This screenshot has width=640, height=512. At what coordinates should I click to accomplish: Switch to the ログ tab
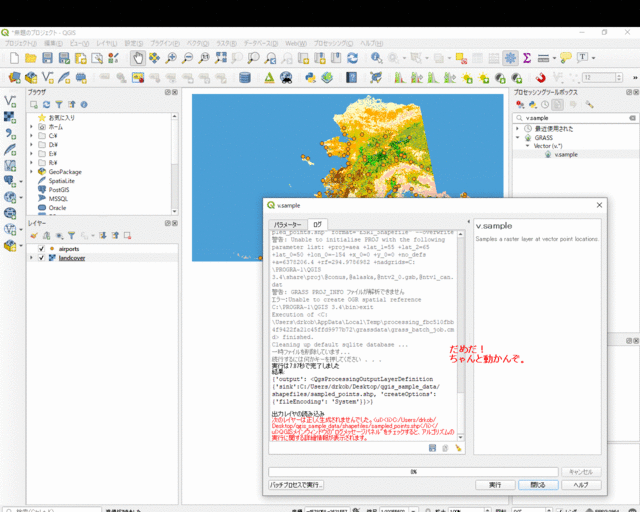pyautogui.click(x=317, y=225)
